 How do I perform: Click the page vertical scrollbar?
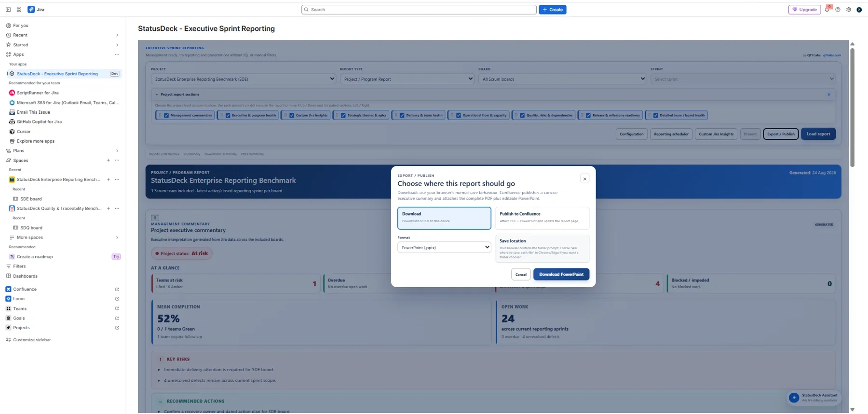point(852,107)
